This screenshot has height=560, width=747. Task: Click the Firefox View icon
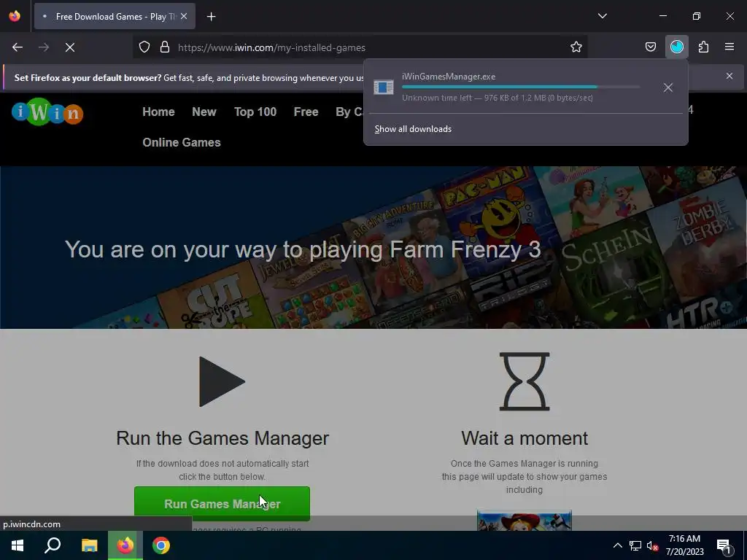point(15,16)
